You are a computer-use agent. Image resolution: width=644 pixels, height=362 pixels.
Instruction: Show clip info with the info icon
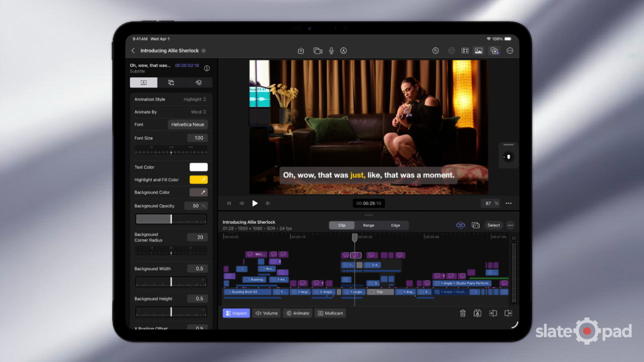coord(207,68)
